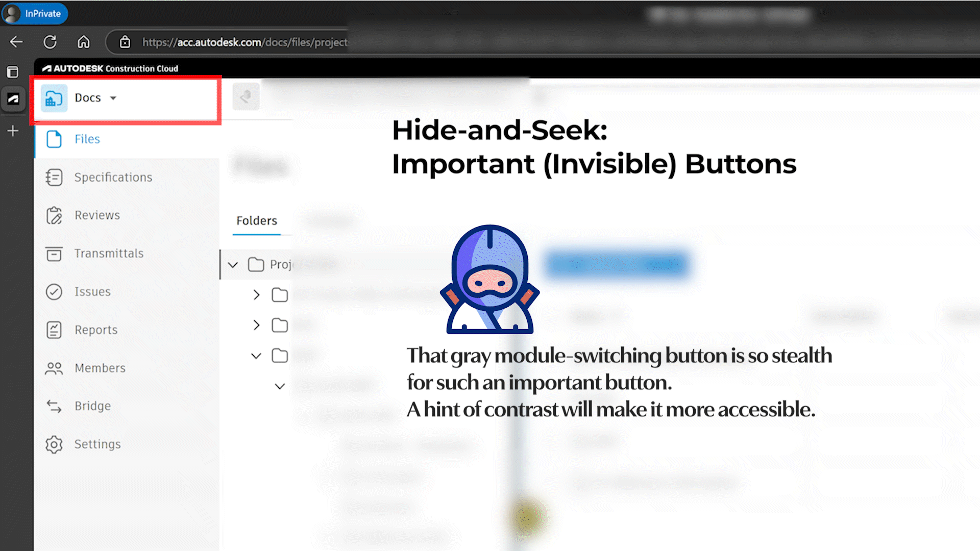Collapse the third expanded subfolder chevron
980x551 pixels.
(x=256, y=356)
